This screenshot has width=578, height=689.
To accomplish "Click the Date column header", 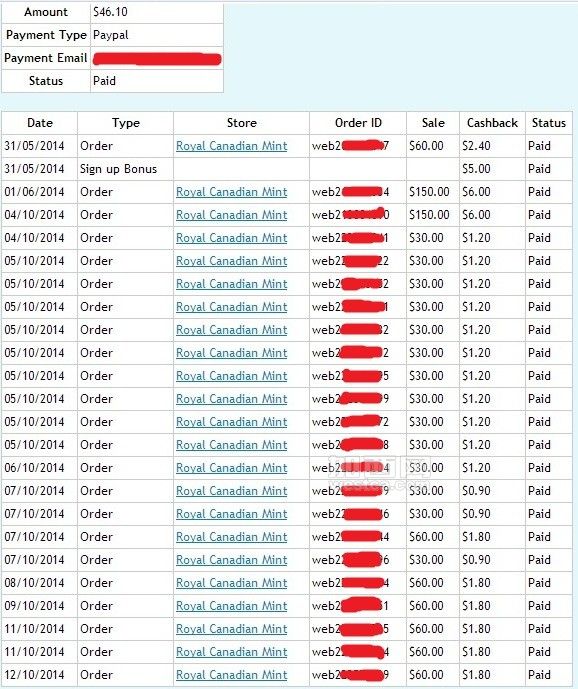I will pos(40,123).
